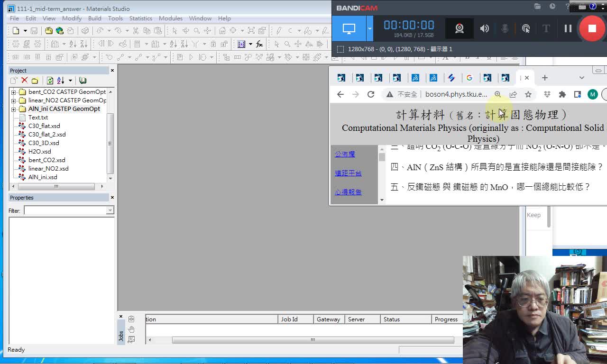The image size is (607, 364).
Task: Open the Modify menu
Action: [x=72, y=18]
